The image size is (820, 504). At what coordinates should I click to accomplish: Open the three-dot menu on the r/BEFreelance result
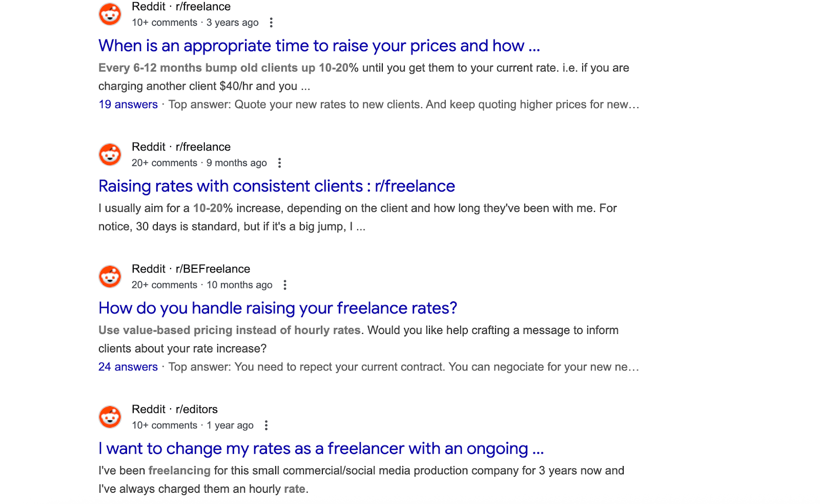click(285, 285)
